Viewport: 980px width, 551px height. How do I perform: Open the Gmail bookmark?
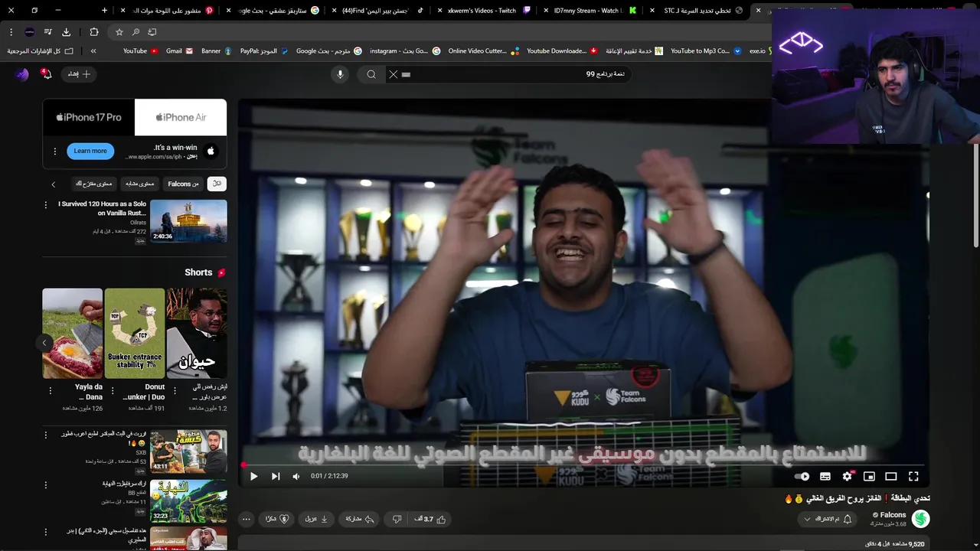(180, 51)
